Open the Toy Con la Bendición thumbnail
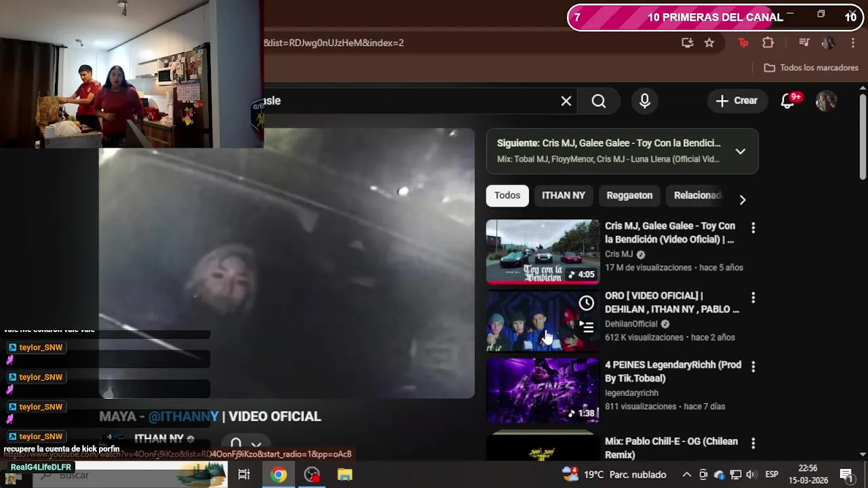This screenshot has height=488, width=868. pos(542,251)
